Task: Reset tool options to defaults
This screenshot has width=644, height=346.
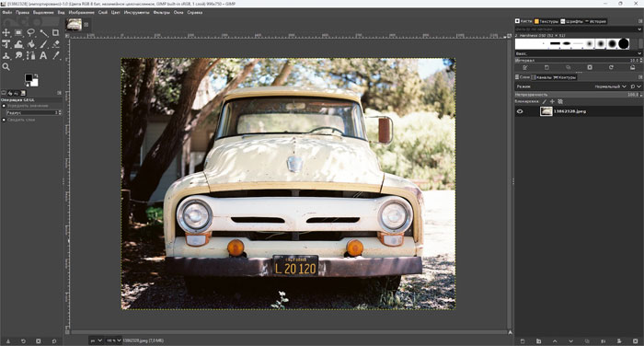Action: pyautogui.click(x=54, y=341)
